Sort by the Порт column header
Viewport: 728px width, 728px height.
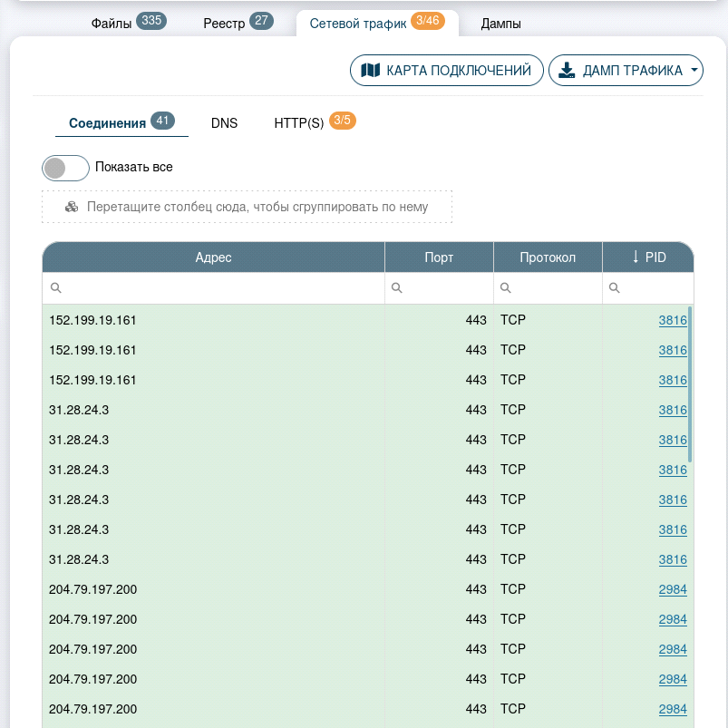point(439,257)
